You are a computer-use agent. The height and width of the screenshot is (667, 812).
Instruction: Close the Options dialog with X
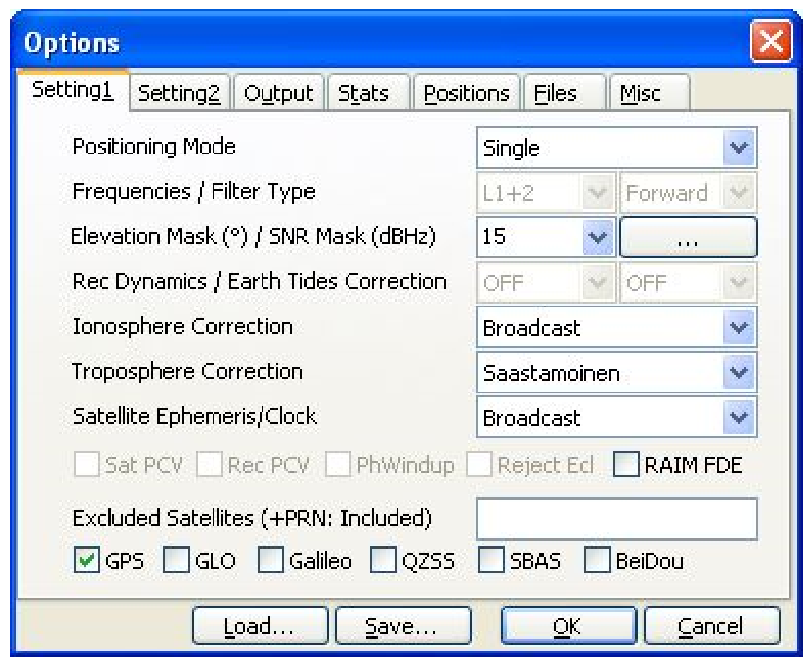(771, 42)
